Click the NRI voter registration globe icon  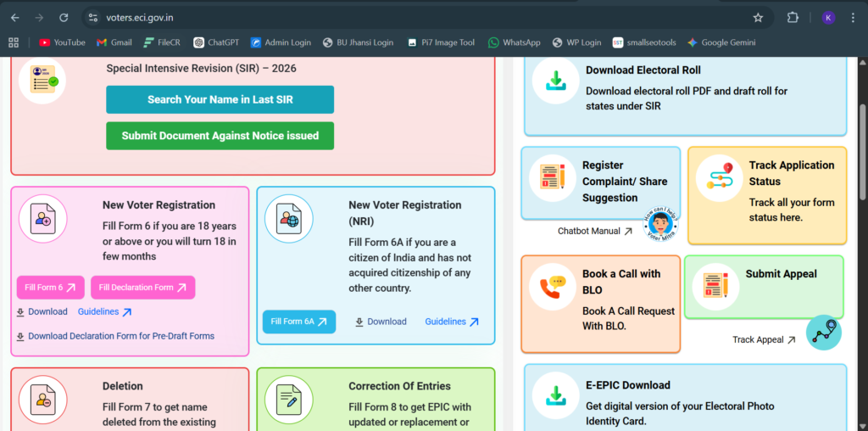[x=288, y=219]
